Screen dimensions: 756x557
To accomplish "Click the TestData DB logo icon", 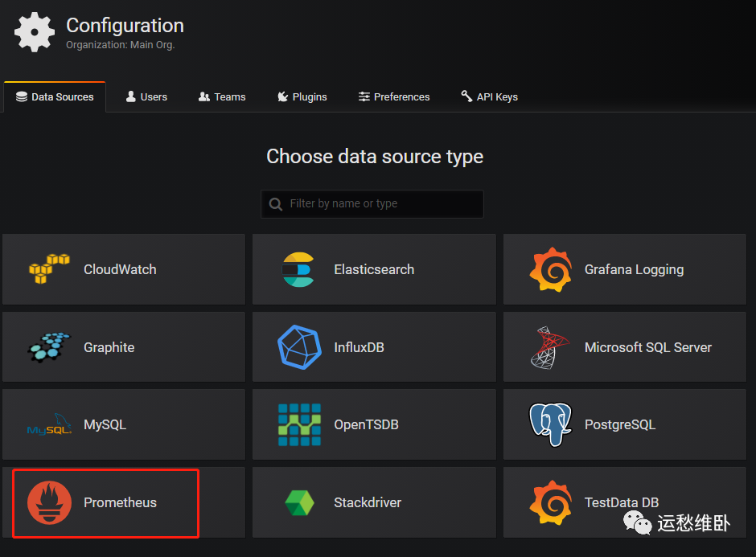I will point(551,502).
